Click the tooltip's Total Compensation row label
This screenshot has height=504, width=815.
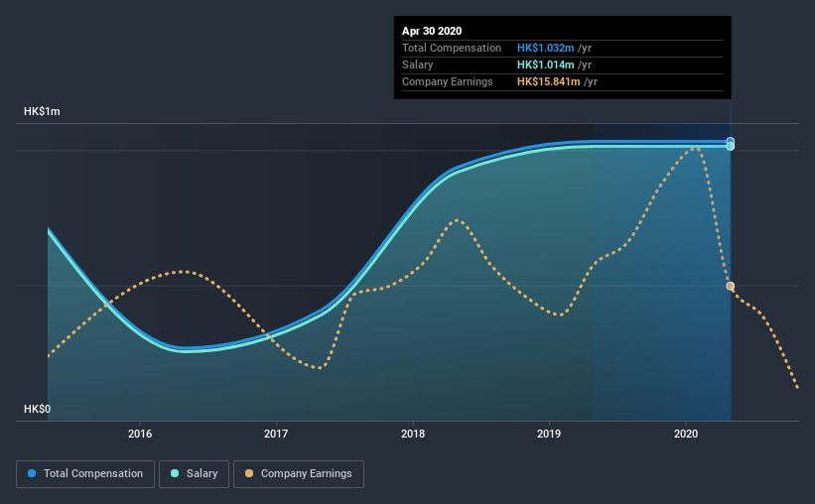(x=452, y=48)
